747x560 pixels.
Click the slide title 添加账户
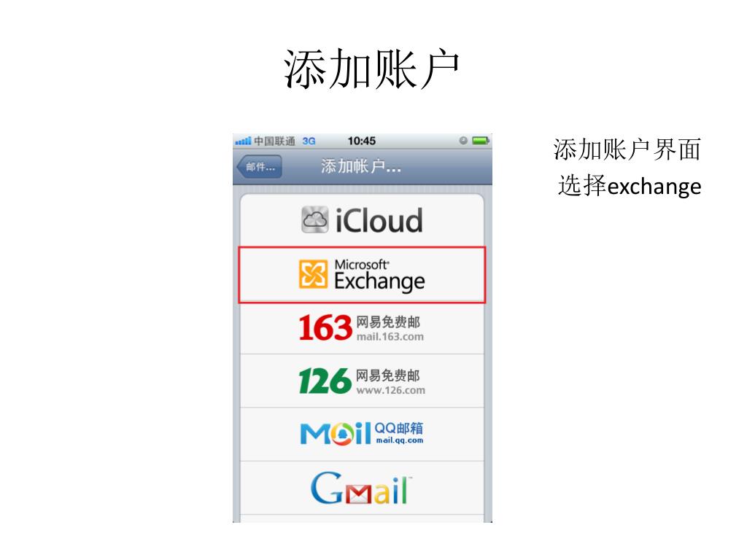371,69
